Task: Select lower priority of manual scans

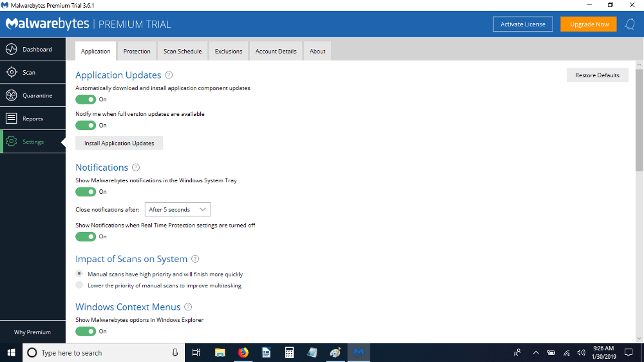Action: pos(79,285)
